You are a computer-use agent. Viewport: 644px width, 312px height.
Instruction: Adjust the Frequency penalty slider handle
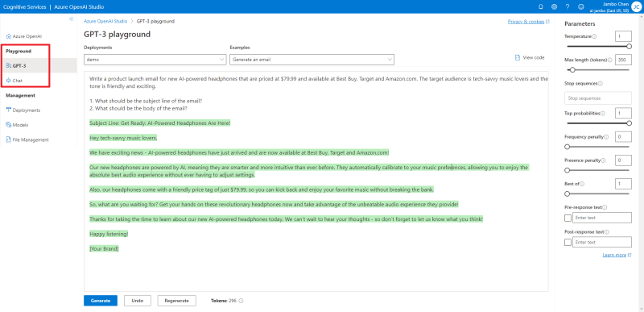tap(568, 147)
